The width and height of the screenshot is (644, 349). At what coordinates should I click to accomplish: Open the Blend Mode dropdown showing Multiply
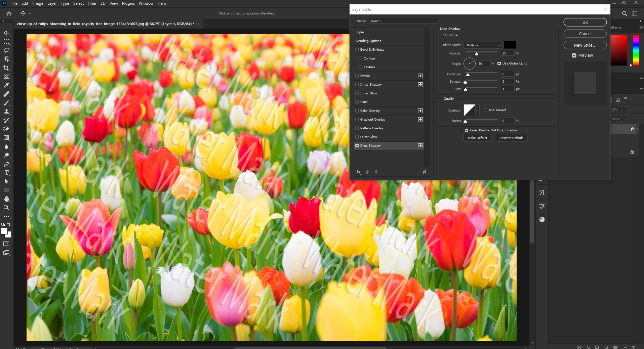[483, 45]
